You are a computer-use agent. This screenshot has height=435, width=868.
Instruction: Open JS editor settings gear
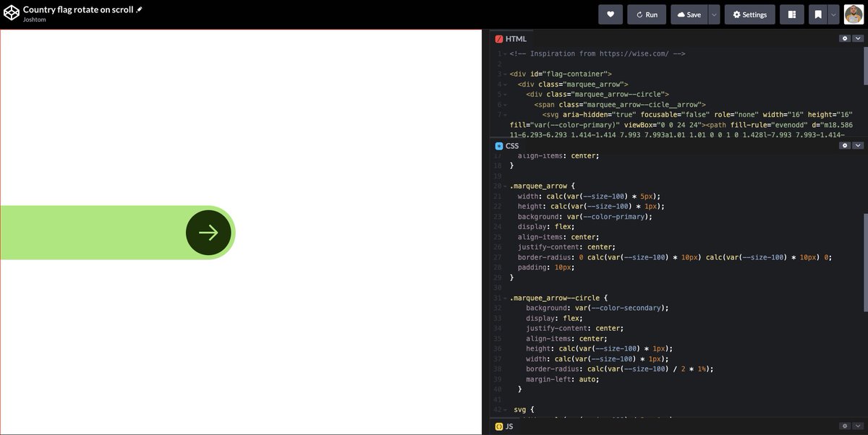coord(844,426)
